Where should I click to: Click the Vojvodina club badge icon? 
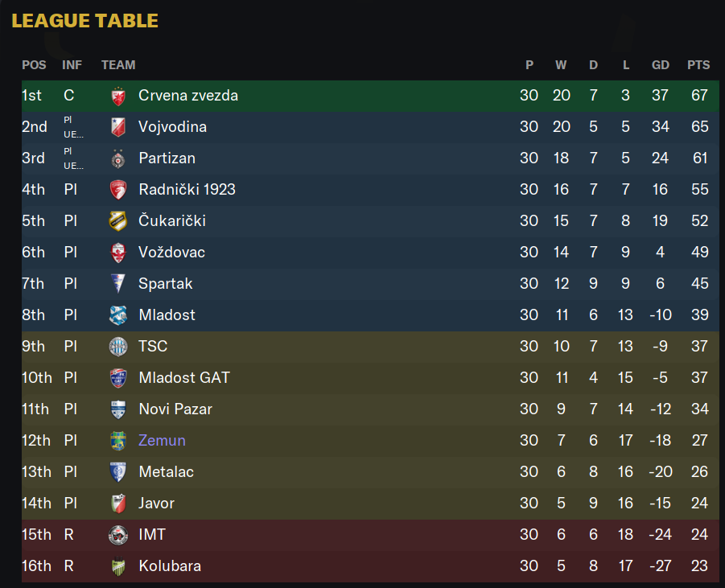tap(118, 127)
